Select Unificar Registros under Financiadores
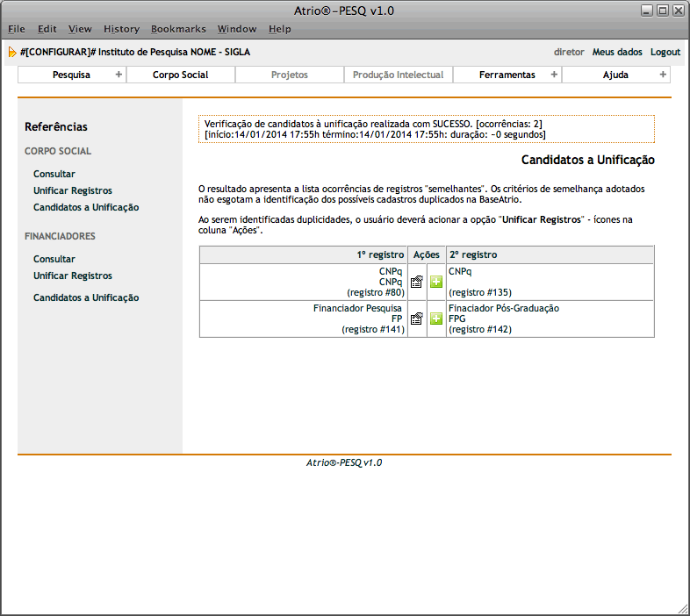This screenshot has height=616, width=690. coord(73,276)
